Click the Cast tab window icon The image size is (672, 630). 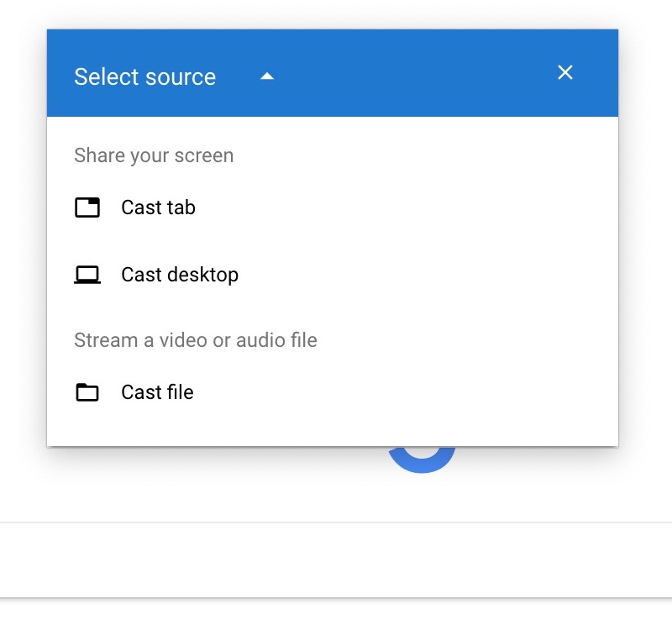click(87, 207)
